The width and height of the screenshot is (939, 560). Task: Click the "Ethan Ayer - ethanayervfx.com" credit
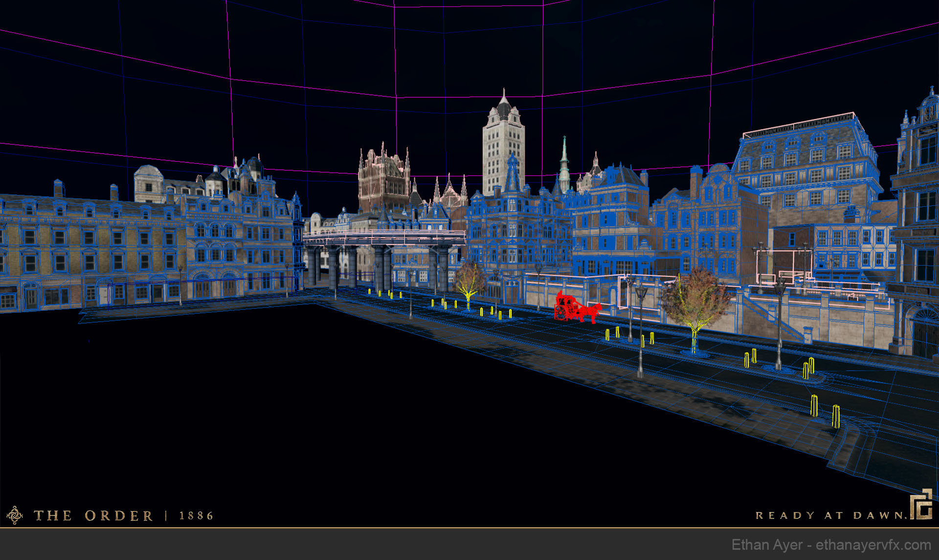point(831,545)
